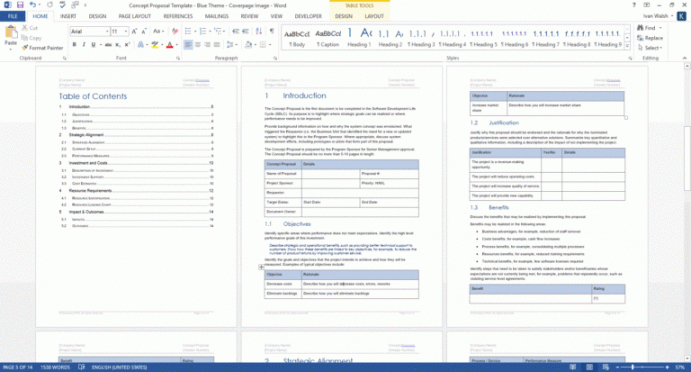The image size is (691, 372).
Task: Switch to the PAGE LAYOUT tab
Action: [x=134, y=16]
